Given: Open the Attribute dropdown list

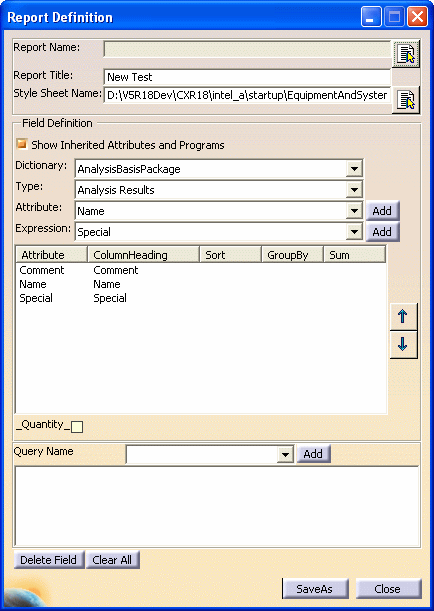Looking at the screenshot, I should [354, 211].
